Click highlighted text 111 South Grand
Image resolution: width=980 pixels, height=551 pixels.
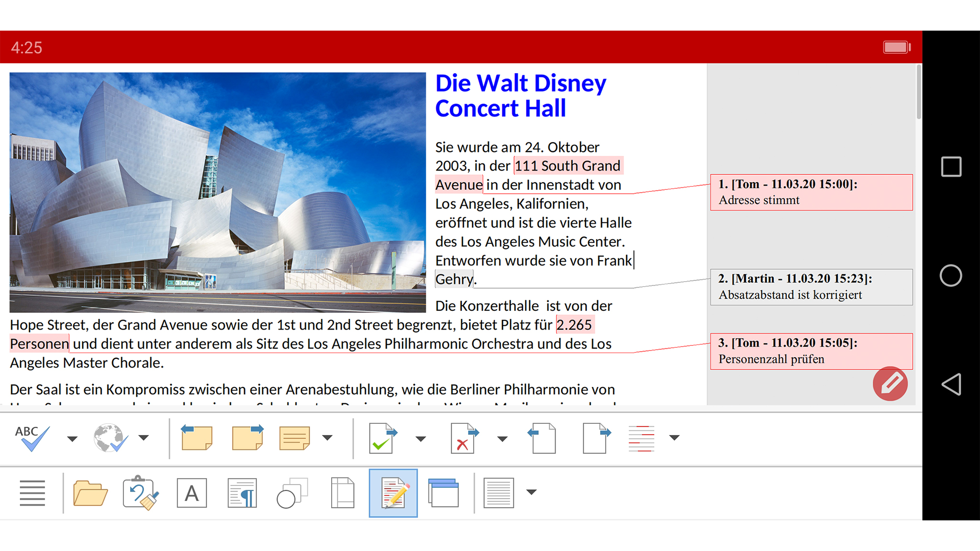[568, 166]
